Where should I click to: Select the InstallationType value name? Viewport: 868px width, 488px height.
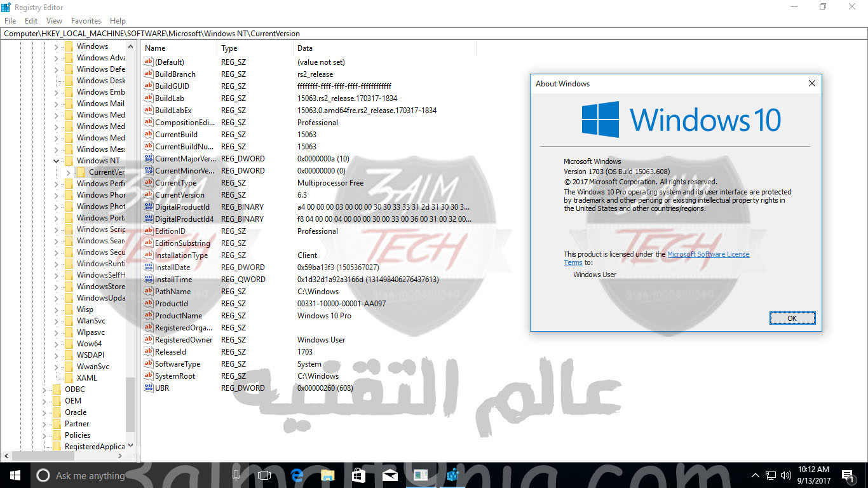(x=181, y=255)
